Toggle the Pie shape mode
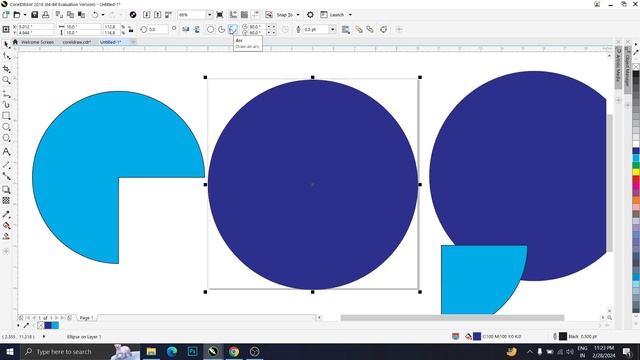This screenshot has width=640, height=360. click(x=222, y=29)
